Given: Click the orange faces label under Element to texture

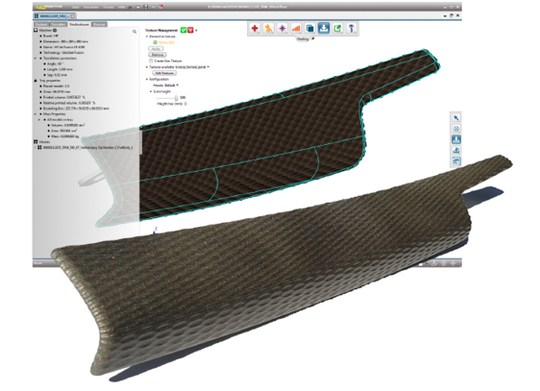Looking at the screenshot, I should [x=166, y=42].
